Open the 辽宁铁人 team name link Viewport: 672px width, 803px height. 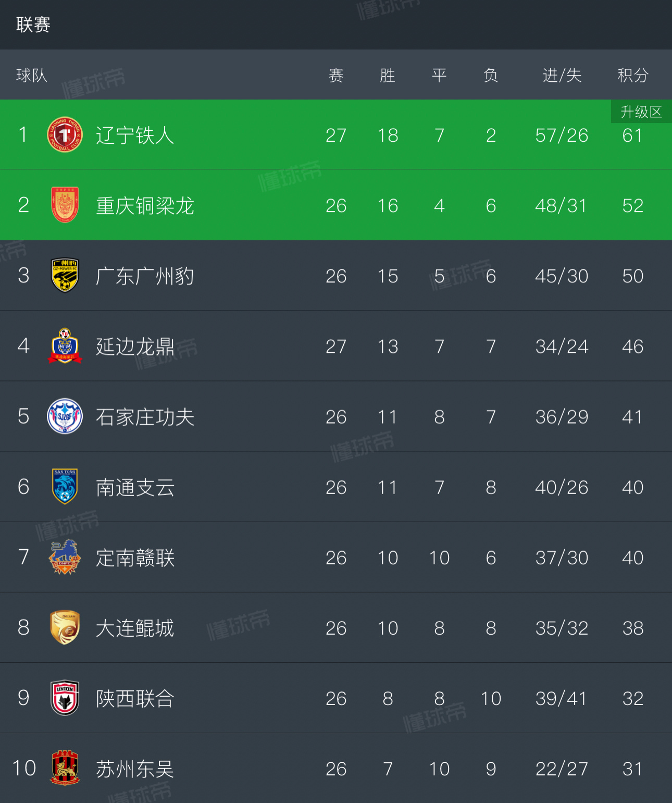click(x=134, y=135)
